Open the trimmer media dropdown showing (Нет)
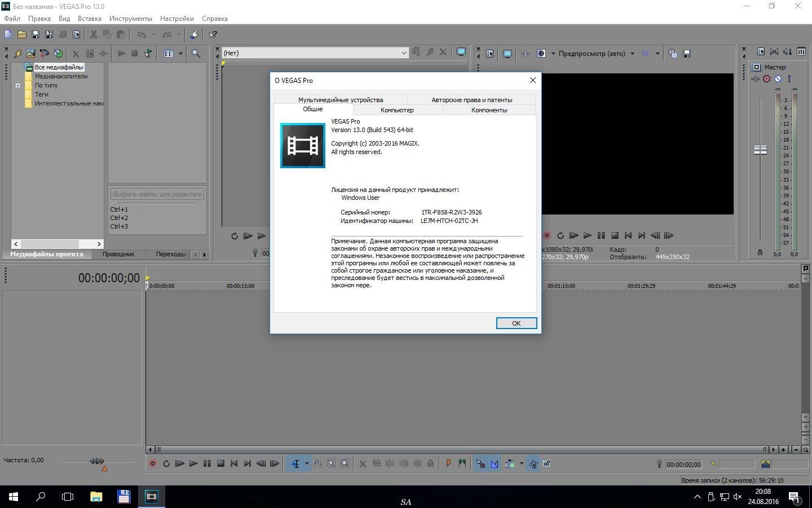The width and height of the screenshot is (812, 508). pyautogui.click(x=315, y=53)
